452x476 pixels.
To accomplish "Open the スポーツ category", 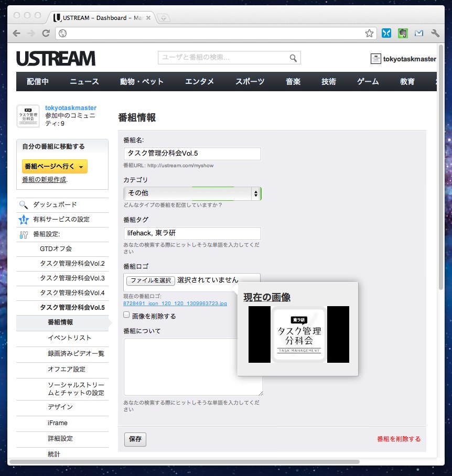I will point(250,81).
